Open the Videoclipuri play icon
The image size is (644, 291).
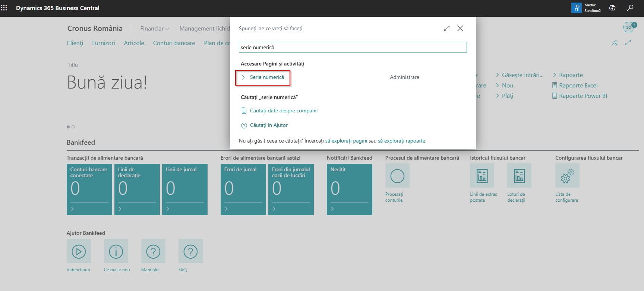[x=79, y=251]
